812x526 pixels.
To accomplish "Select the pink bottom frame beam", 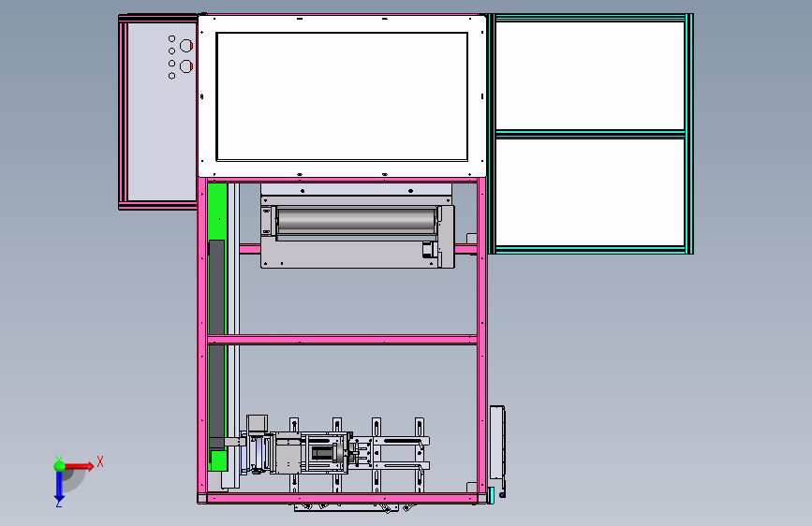I will pyautogui.click(x=342, y=499).
